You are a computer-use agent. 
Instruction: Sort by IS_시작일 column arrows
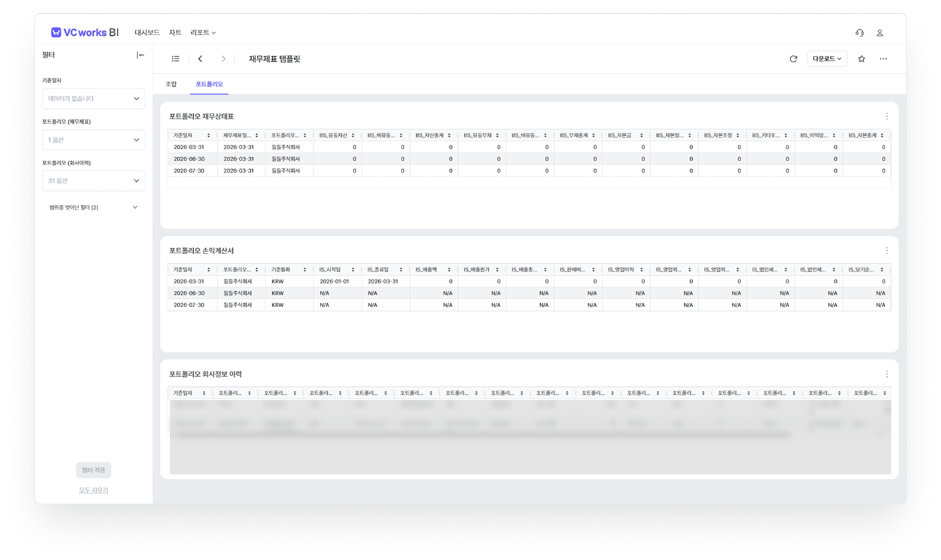click(x=353, y=270)
